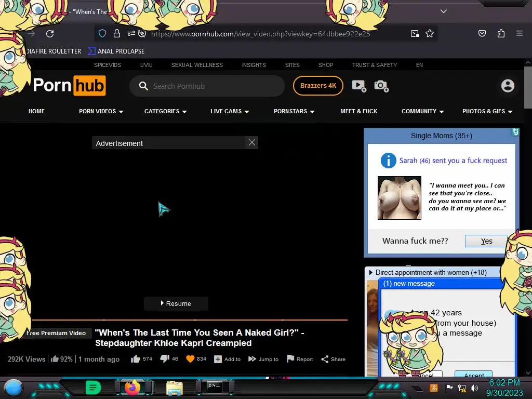The width and height of the screenshot is (532, 399).
Task: Like the video with thumbs up
Action: pos(136,359)
